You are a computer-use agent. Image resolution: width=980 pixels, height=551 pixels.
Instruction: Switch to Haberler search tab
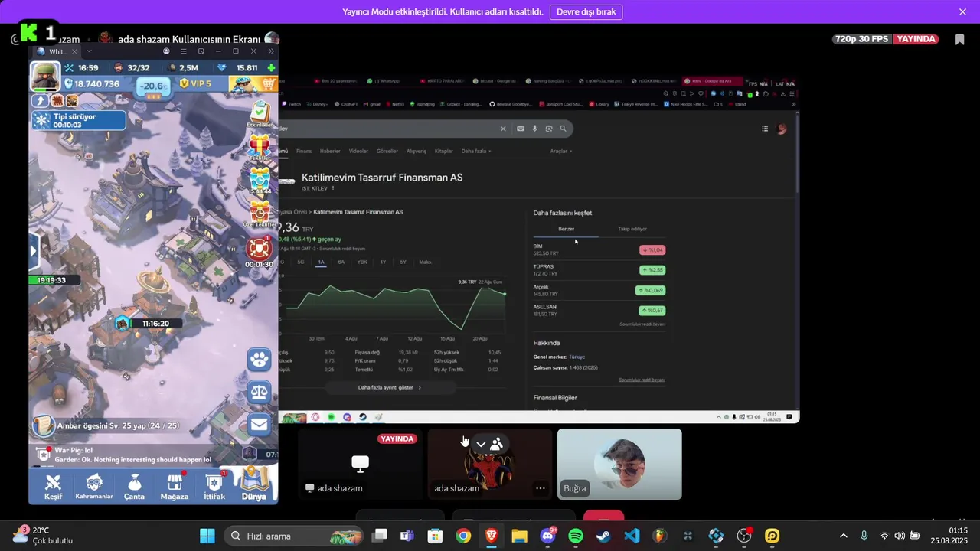330,151
